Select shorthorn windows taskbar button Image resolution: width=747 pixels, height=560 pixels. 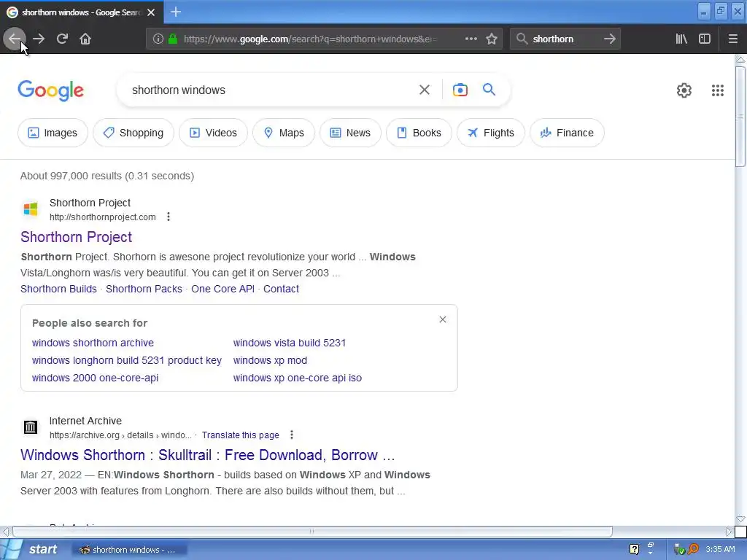[128, 550]
